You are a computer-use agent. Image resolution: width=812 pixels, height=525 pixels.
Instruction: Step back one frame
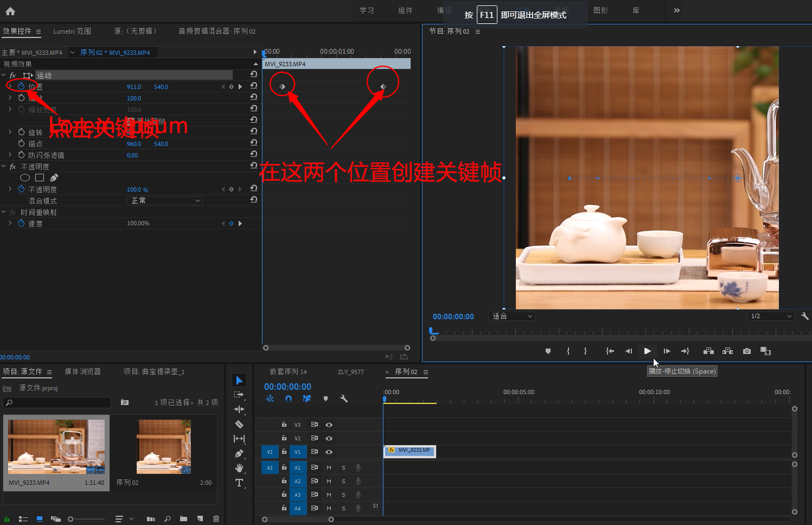pyautogui.click(x=629, y=351)
